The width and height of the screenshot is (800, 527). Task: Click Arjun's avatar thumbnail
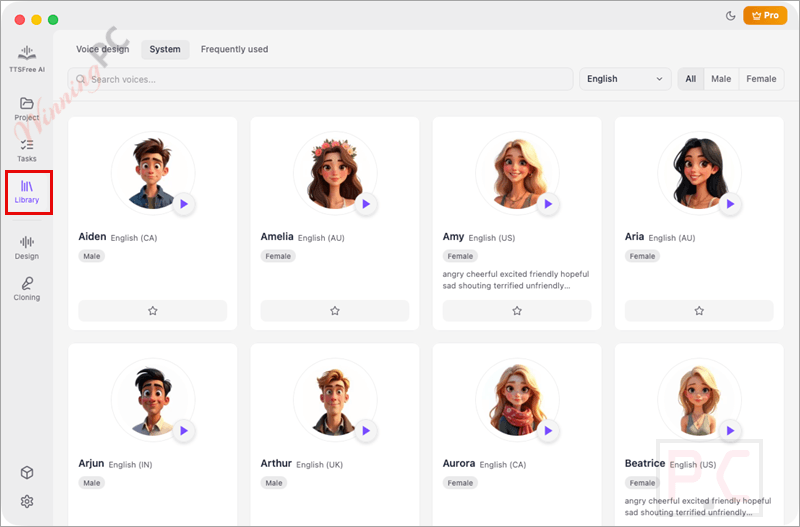click(x=153, y=400)
